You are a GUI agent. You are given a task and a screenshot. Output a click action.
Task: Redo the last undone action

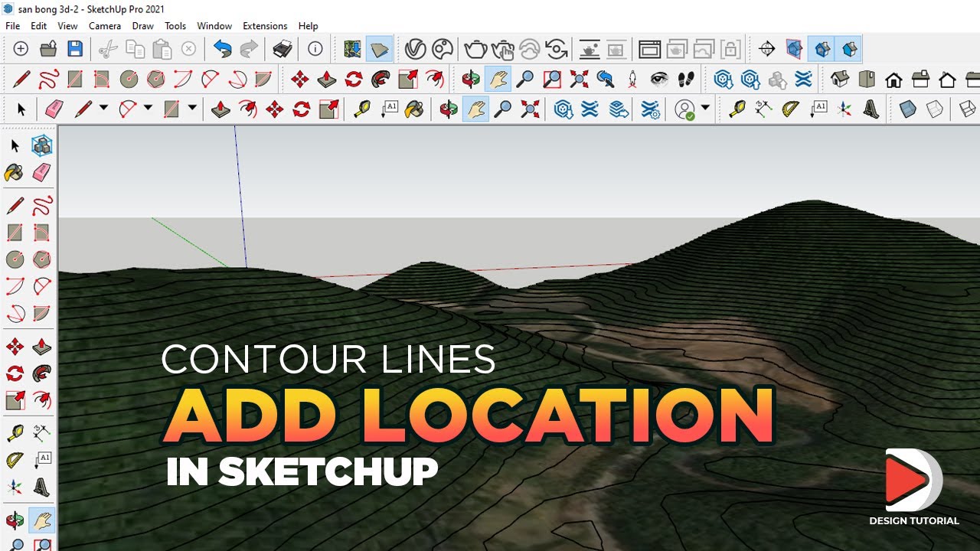(x=249, y=50)
